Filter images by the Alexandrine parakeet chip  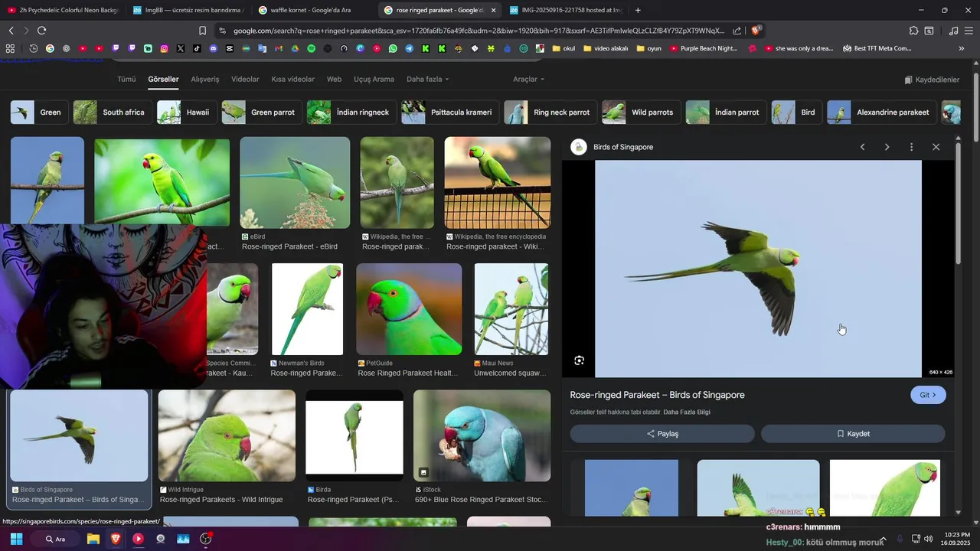click(882, 112)
